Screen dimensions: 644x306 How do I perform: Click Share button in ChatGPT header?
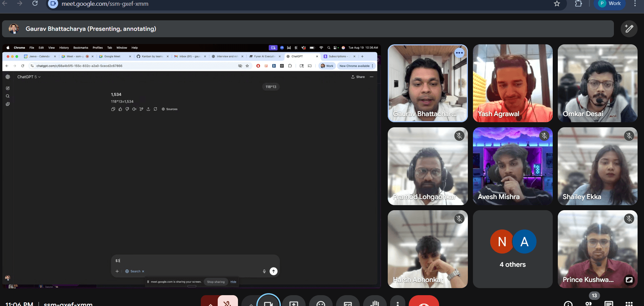pyautogui.click(x=358, y=77)
